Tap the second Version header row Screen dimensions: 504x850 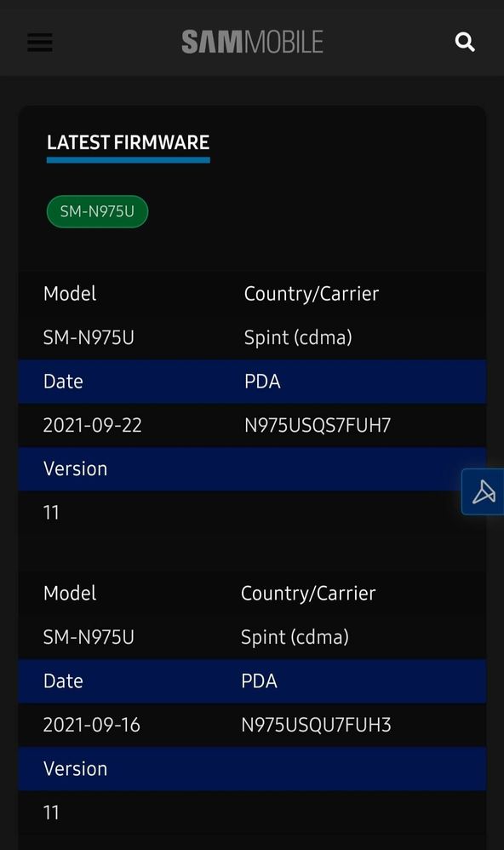(252, 769)
